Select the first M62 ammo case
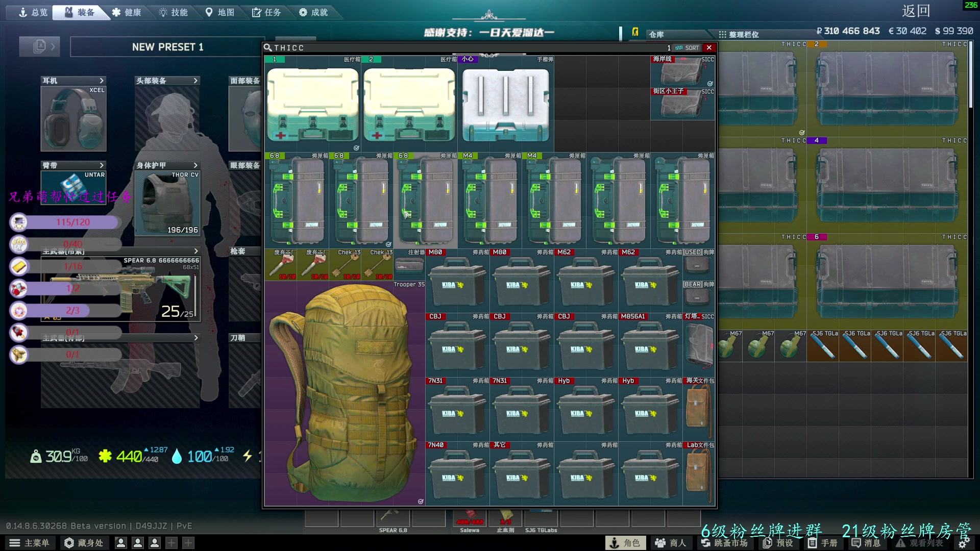Image resolution: width=980 pixels, height=551 pixels. tap(586, 281)
